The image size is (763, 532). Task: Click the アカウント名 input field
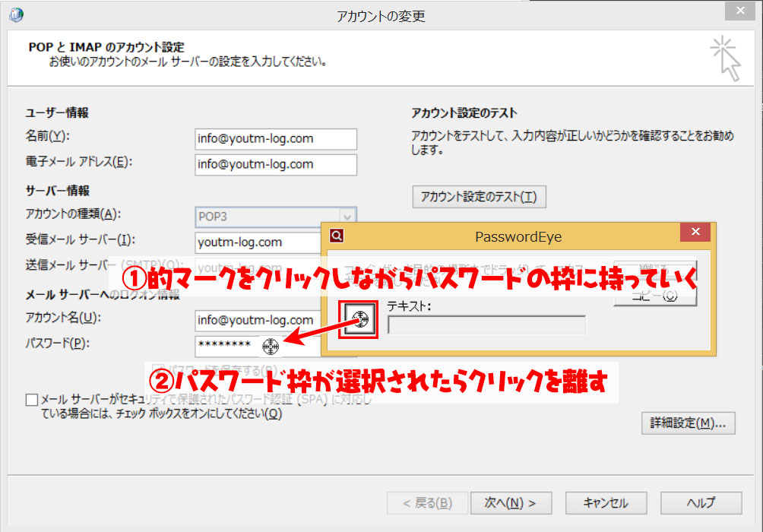pyautogui.click(x=258, y=320)
